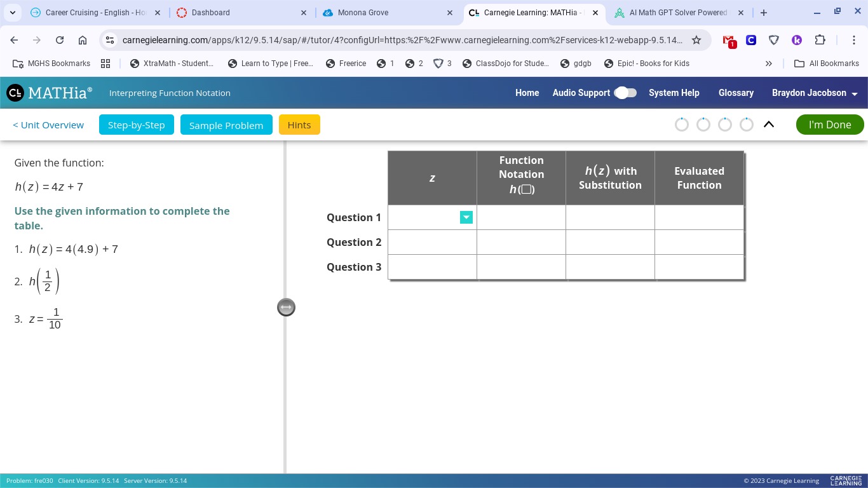
Task: Open the ClassDojo bookmark
Action: (x=506, y=64)
